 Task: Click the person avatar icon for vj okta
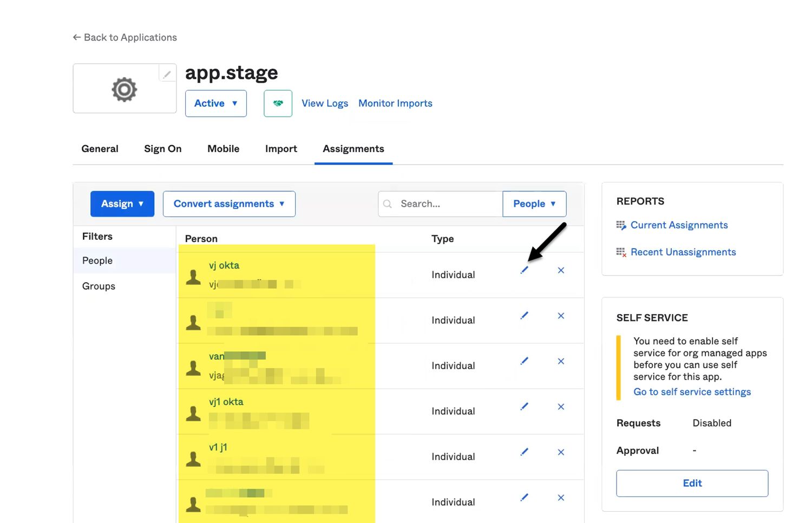[x=193, y=277]
